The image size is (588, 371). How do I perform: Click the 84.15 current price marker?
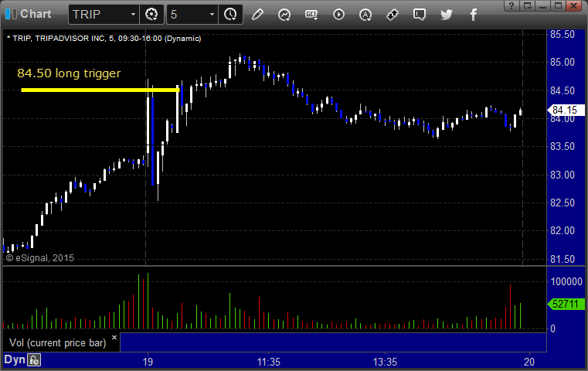566,111
